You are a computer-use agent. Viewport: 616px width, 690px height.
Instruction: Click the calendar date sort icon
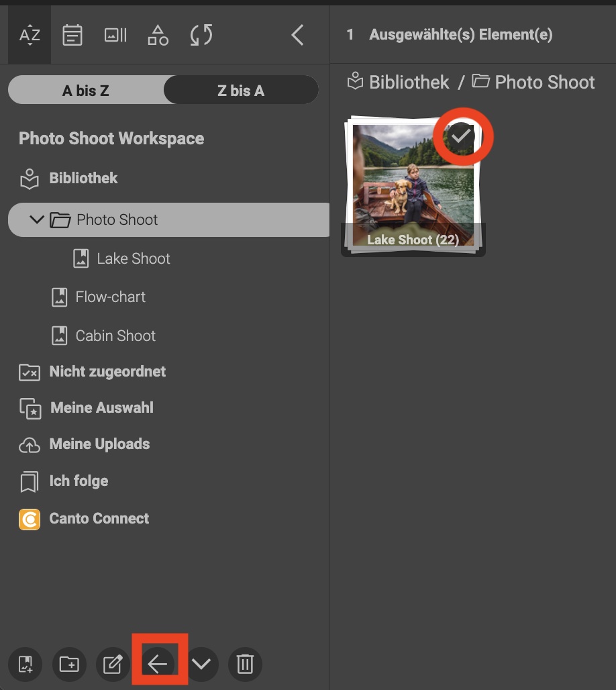[72, 36]
